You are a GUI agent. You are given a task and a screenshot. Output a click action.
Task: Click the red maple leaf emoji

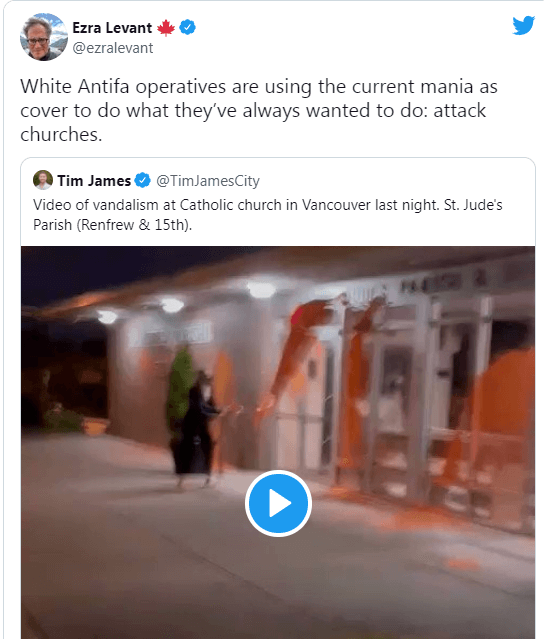(166, 28)
